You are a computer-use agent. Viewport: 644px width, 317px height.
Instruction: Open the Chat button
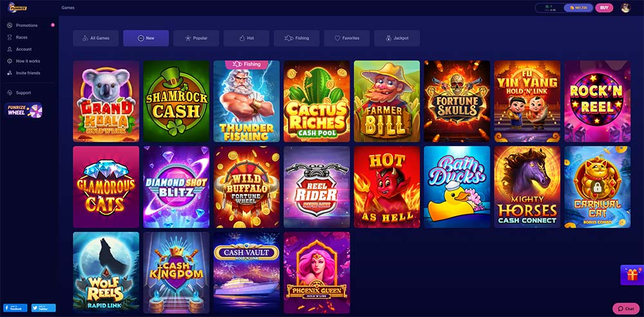point(626,309)
